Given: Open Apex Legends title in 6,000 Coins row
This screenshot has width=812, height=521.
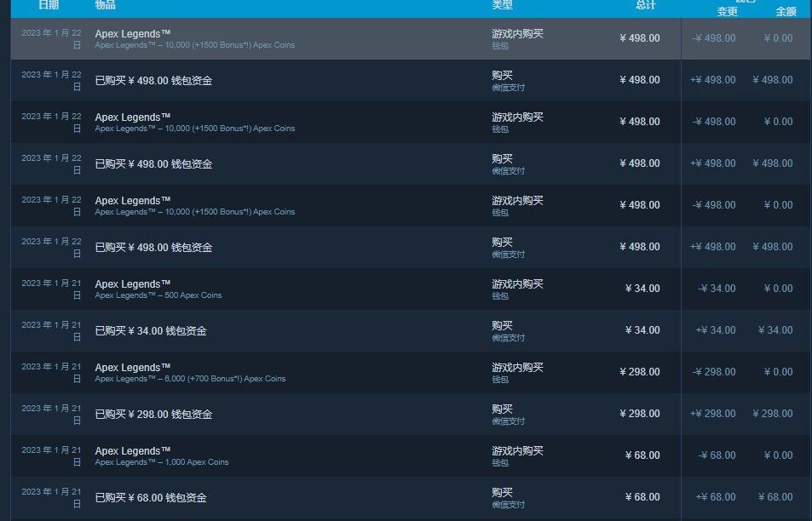Looking at the screenshot, I should (133, 367).
